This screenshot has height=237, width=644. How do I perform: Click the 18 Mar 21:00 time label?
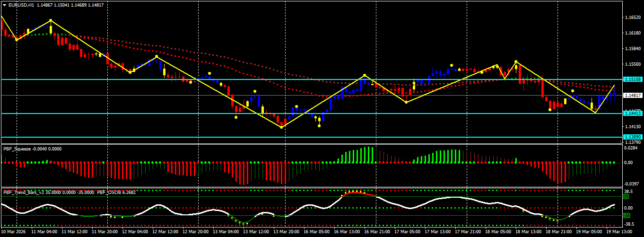pyautogui.click(x=560, y=233)
